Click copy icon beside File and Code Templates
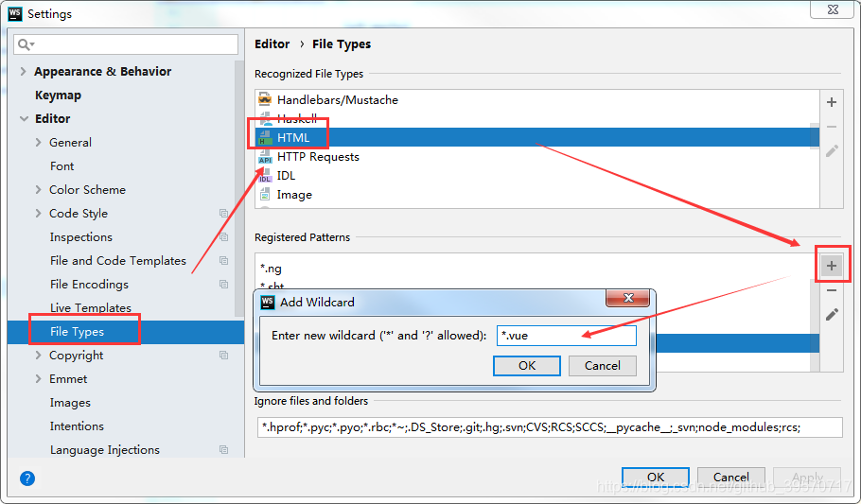 223,261
